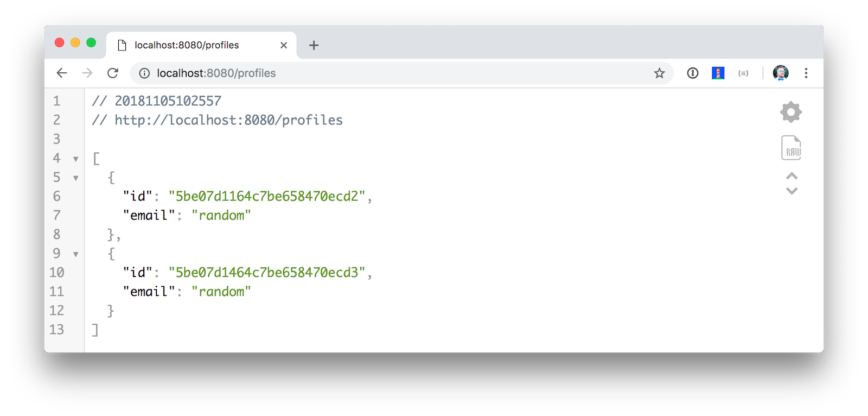Image resolution: width=868 pixels, height=416 pixels.
Task: Expand all nodes with down chevron
Action: (x=792, y=191)
